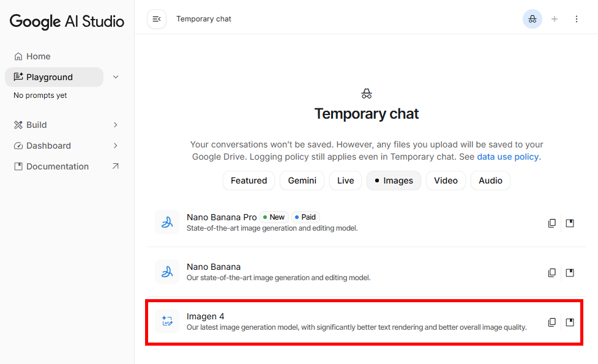Select the Images filter chip
The width and height of the screenshot is (598, 364).
pos(394,180)
